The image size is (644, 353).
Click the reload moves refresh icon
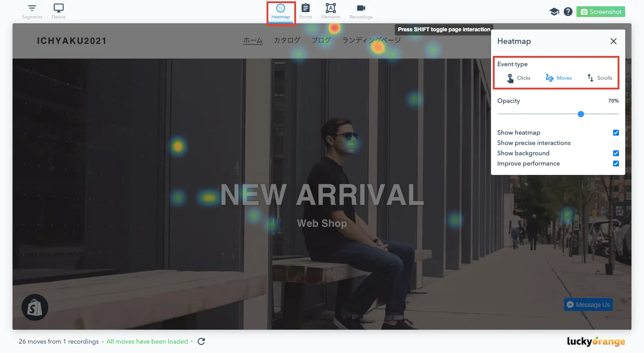(201, 341)
